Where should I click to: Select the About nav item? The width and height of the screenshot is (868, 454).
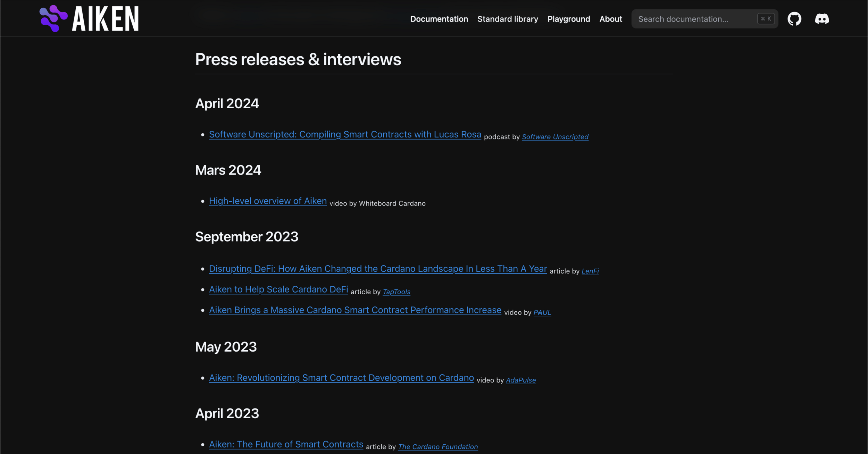610,19
